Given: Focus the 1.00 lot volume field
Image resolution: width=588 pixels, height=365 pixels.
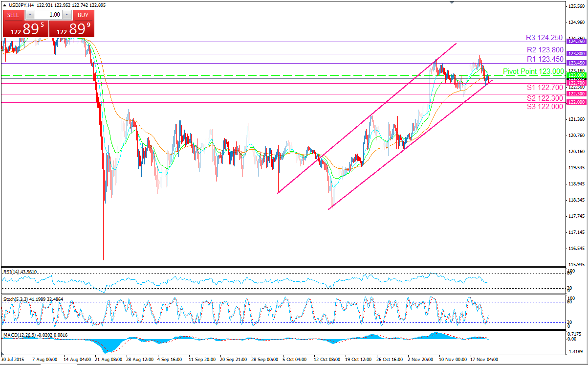Looking at the screenshot, I should [49, 15].
